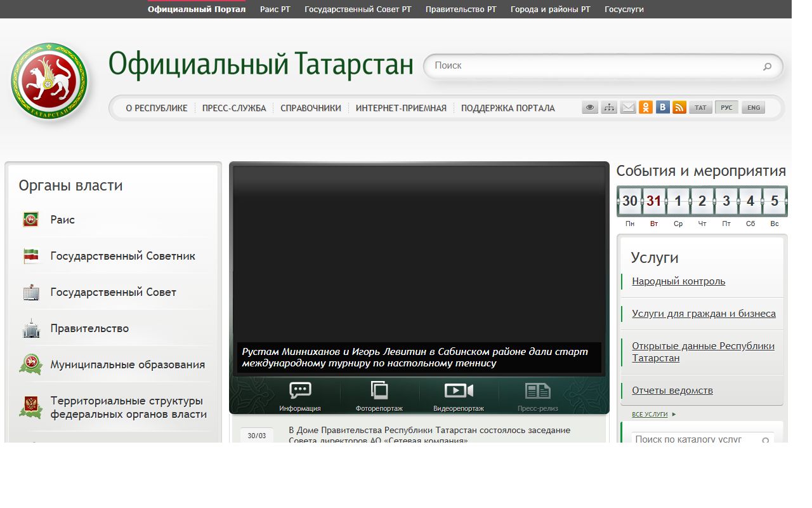812x508 pixels.
Task: Open the orange Odnoklassniki social icon
Action: [646, 107]
